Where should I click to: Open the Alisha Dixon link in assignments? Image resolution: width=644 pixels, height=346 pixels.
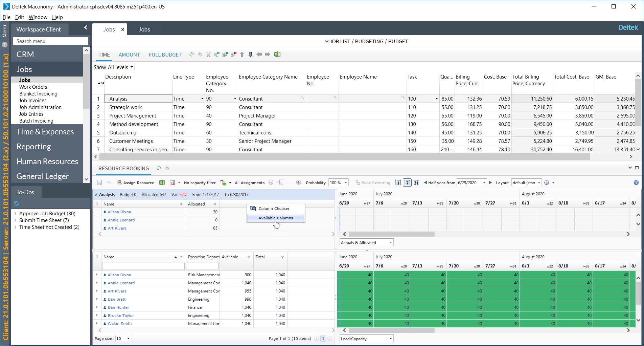[119, 212]
